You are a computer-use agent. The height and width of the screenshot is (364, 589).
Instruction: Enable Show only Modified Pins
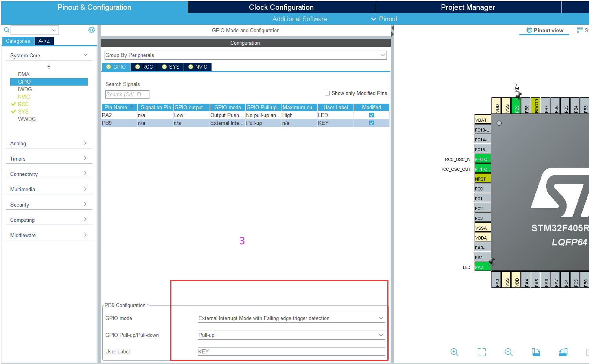pos(327,93)
